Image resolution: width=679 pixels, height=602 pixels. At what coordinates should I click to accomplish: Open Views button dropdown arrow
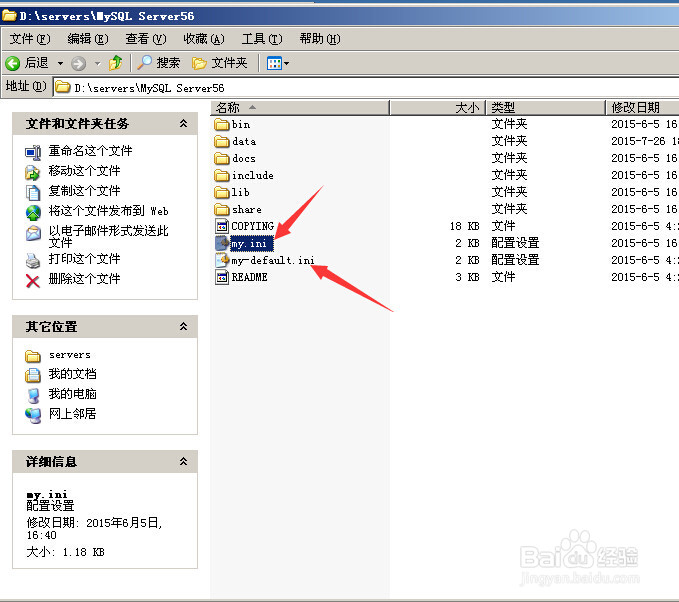286,64
